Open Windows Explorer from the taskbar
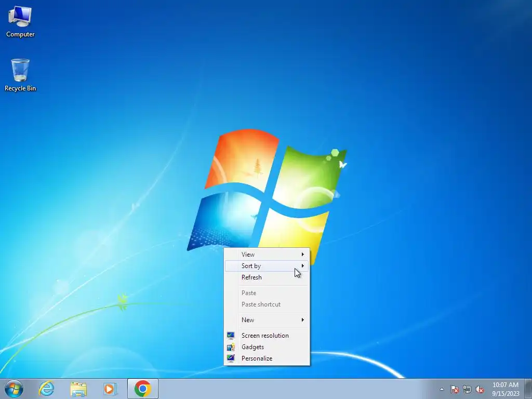Screen dimensions: 532x399 coord(78,389)
